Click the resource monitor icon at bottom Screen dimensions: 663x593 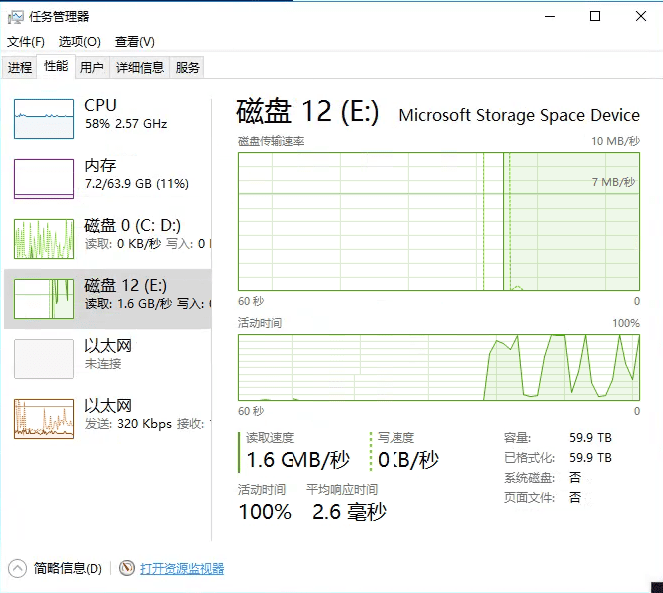(127, 568)
